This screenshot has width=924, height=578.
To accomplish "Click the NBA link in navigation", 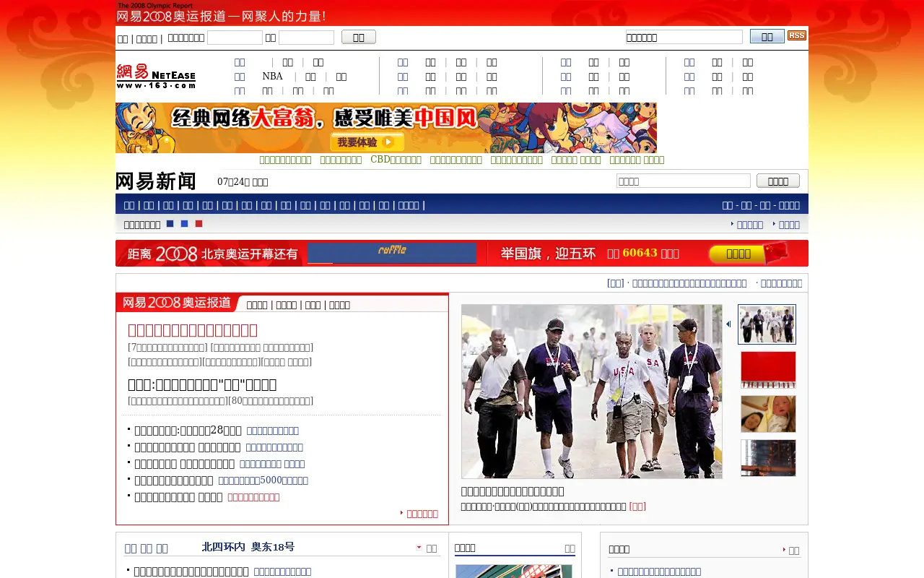I will (273, 77).
